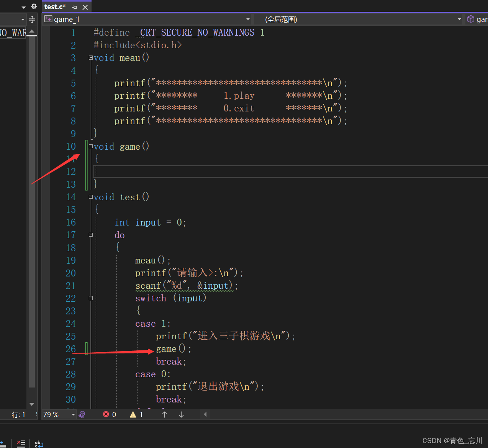Click the break; statement on line 27
Screen dimensions: 488x448
[171, 361]
